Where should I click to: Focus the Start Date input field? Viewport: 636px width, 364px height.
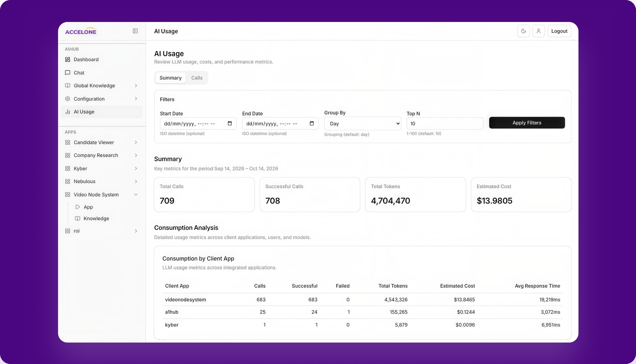coord(198,123)
